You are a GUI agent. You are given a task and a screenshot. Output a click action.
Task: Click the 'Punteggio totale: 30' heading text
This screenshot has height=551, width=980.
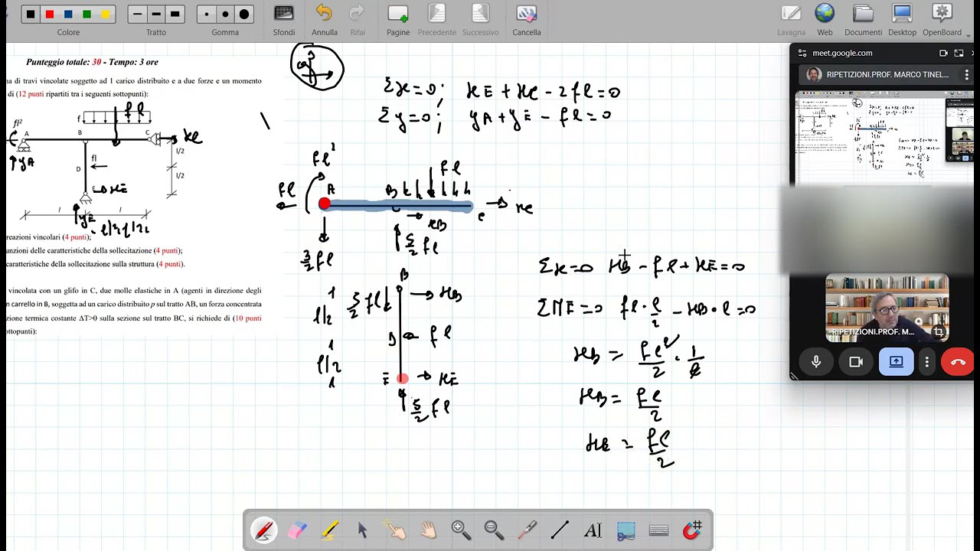pos(64,62)
